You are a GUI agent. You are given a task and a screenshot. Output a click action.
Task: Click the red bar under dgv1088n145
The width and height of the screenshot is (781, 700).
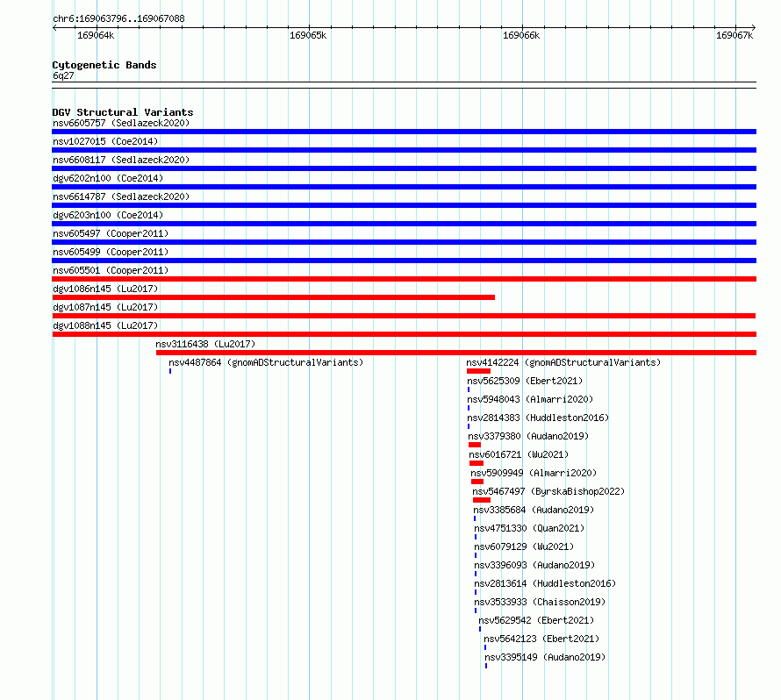click(x=404, y=334)
